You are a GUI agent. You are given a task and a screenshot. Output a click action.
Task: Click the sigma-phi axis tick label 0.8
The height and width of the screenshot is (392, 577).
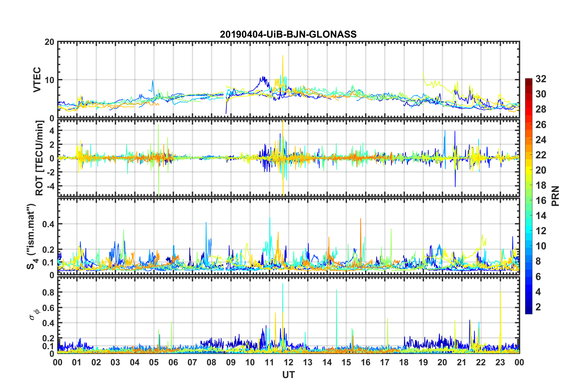[x=48, y=292]
